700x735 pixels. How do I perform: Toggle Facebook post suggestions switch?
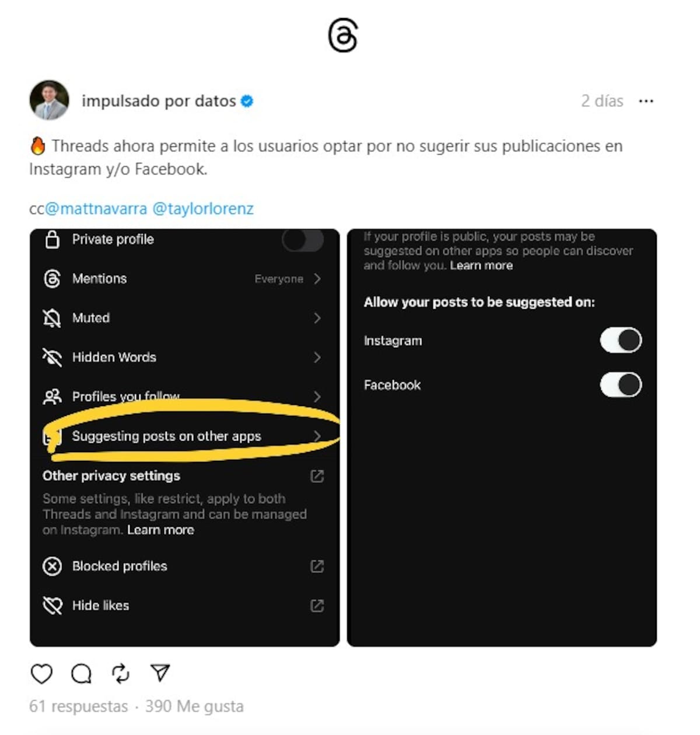[x=621, y=384]
